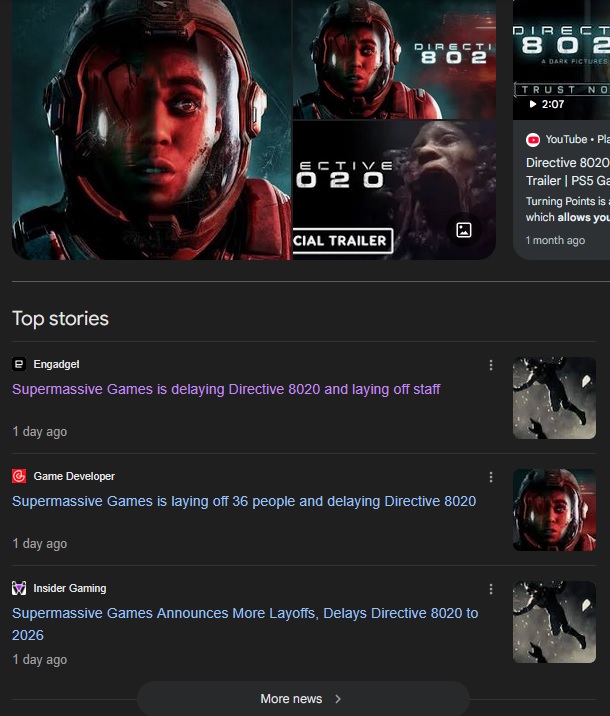Screen dimensions: 610x716
Task: Click the Insider Gaming publisher logo icon
Action: (19, 588)
